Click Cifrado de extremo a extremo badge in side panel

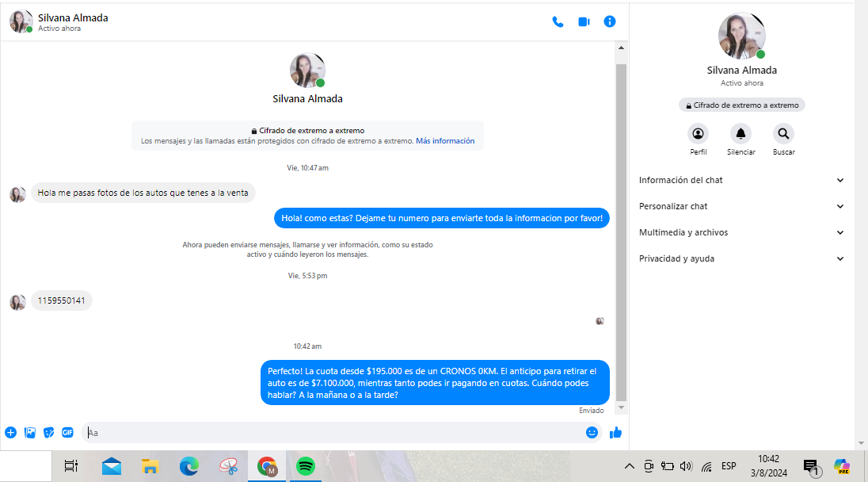point(742,105)
